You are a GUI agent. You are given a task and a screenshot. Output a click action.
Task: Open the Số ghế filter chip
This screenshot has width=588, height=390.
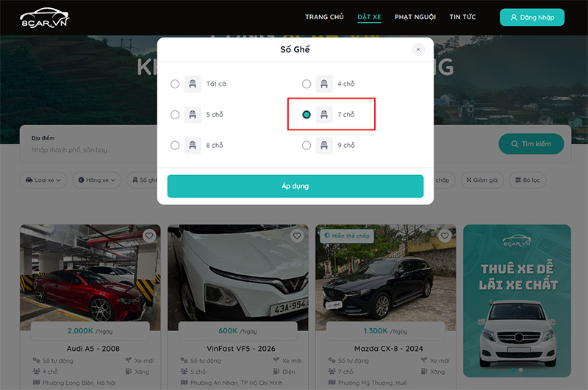tap(143, 180)
